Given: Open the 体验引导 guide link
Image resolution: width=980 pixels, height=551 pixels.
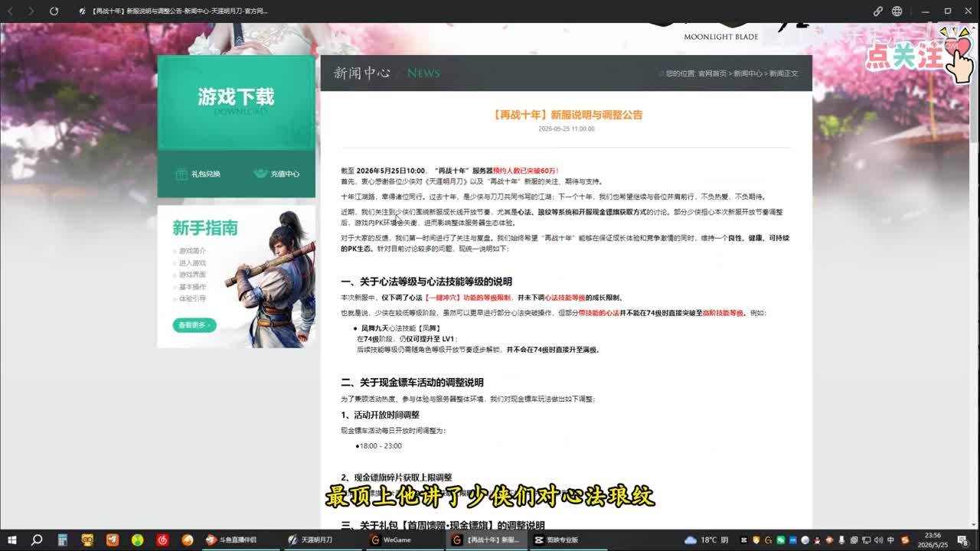Looking at the screenshot, I should [x=192, y=298].
